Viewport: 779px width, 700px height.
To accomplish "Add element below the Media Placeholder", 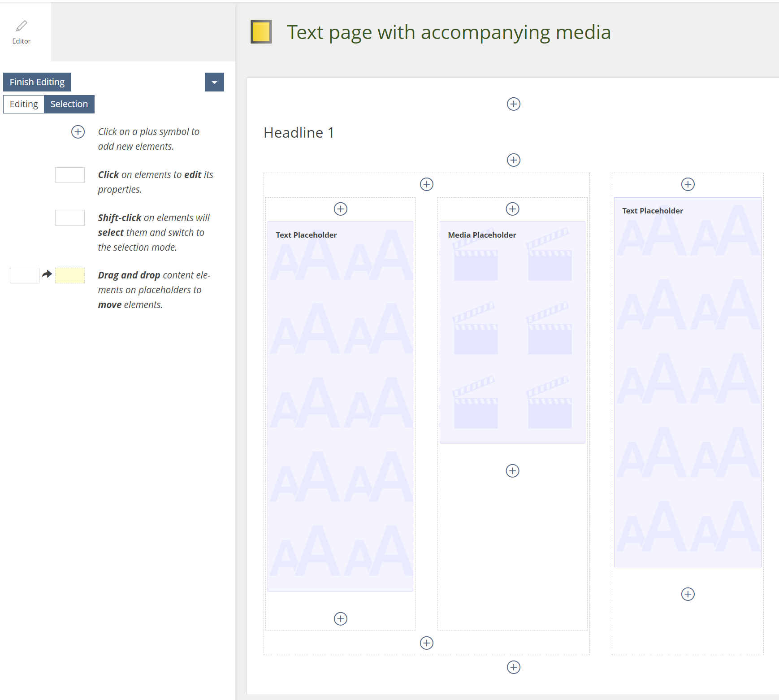I will (512, 471).
